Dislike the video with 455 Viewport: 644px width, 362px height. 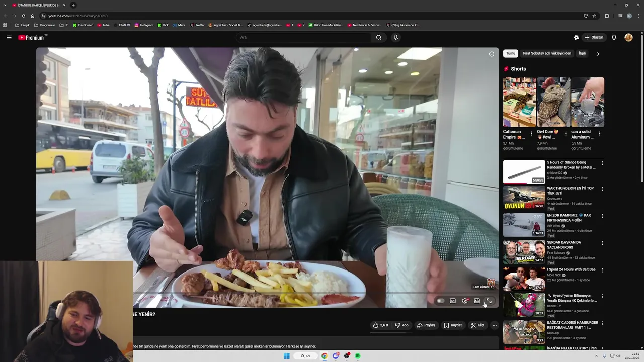pyautogui.click(x=401, y=325)
